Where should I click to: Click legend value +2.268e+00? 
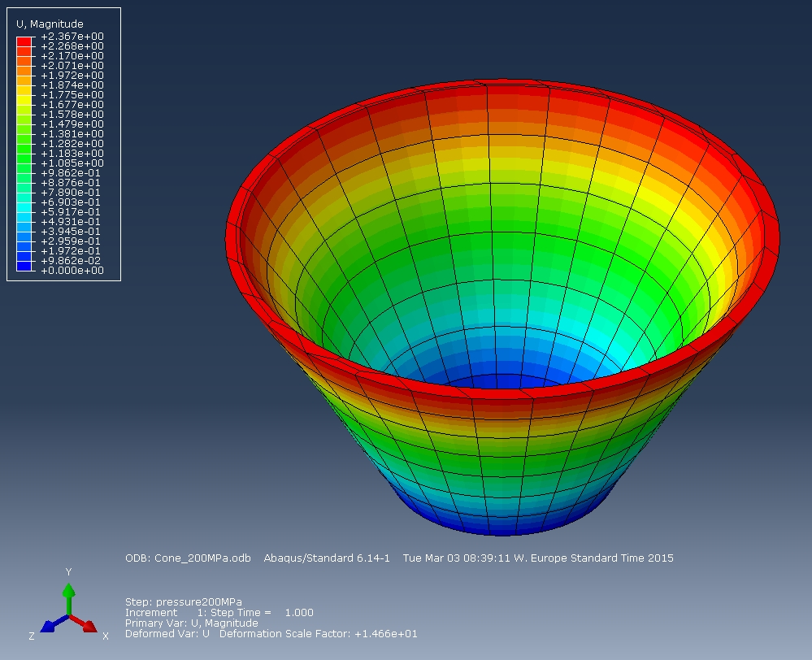point(72,46)
